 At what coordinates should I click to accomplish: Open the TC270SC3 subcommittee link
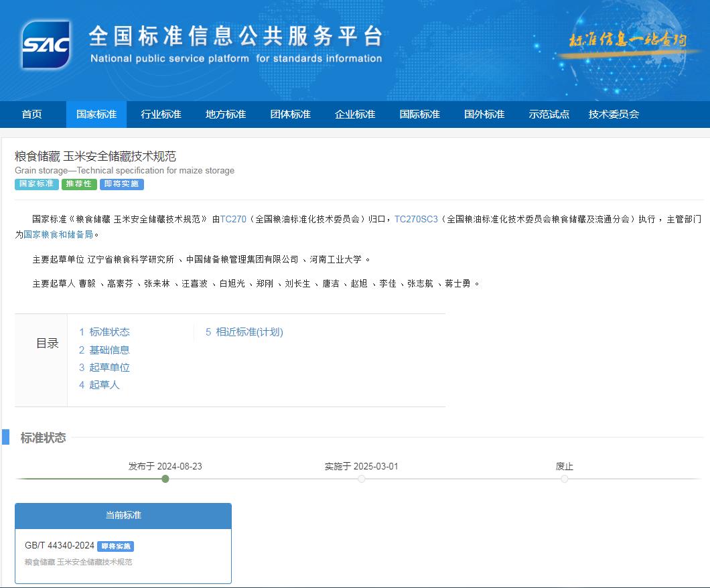tap(415, 219)
